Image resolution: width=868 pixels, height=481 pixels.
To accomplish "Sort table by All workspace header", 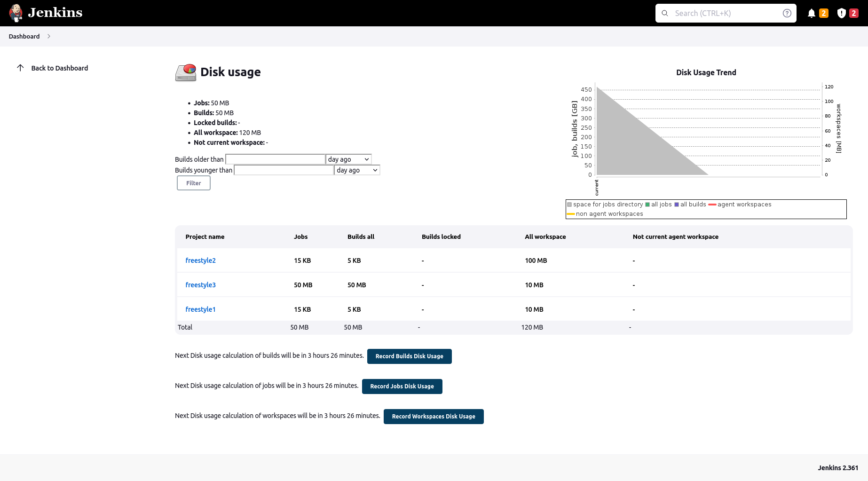I will point(545,237).
